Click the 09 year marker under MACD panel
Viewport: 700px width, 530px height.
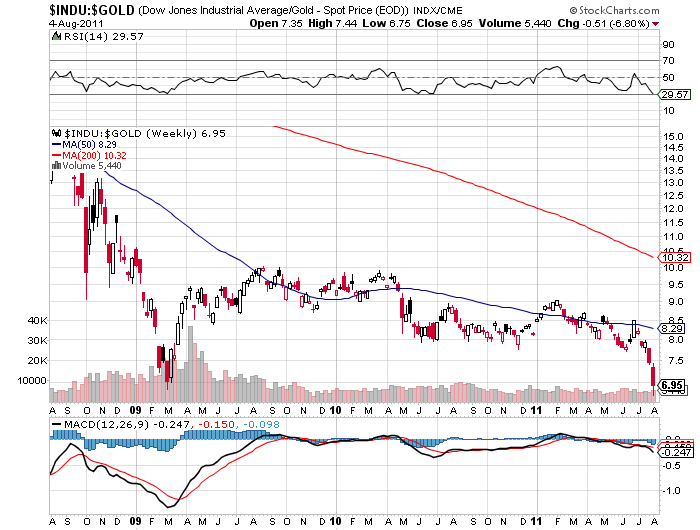point(135,521)
